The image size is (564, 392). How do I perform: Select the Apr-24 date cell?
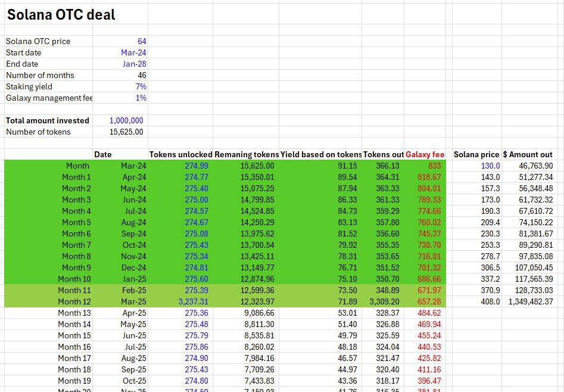pos(134,177)
